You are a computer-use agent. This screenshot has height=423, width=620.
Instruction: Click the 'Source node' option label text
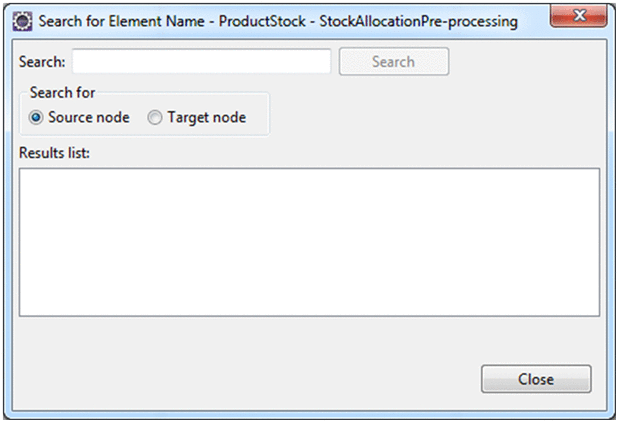click(88, 117)
